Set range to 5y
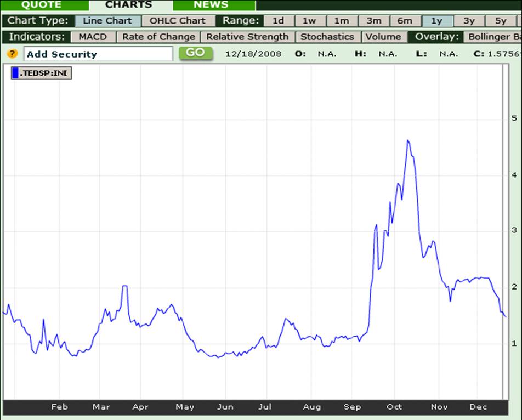Viewport: 522px width, 420px height. pyautogui.click(x=501, y=21)
